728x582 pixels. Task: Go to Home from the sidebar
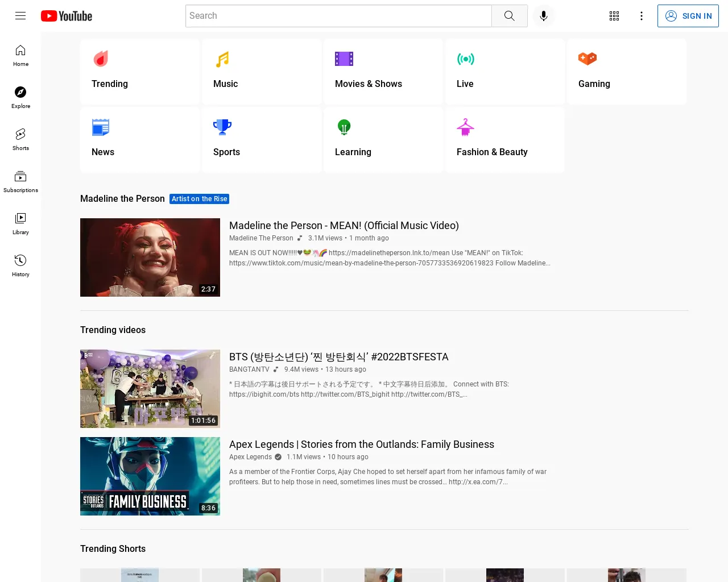coord(20,55)
